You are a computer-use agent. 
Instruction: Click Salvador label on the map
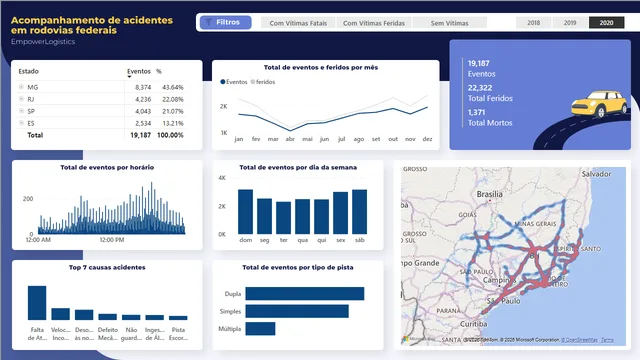(596, 174)
